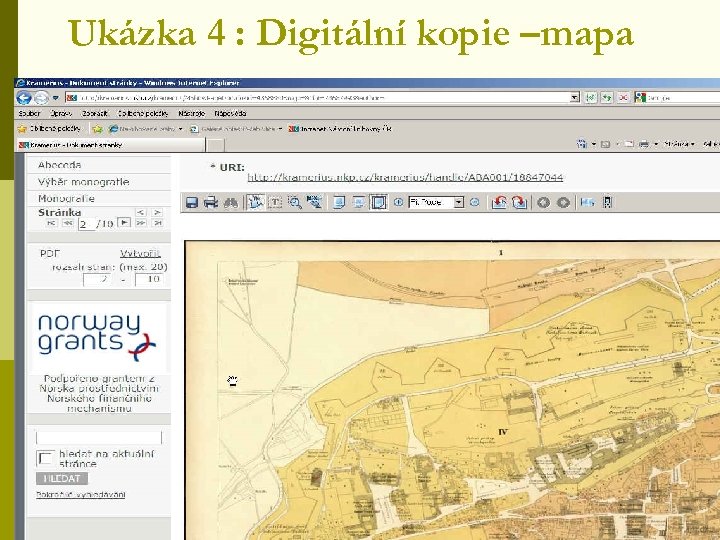This screenshot has width=720, height=540.
Task: Open the Soubor menu
Action: tap(29, 113)
